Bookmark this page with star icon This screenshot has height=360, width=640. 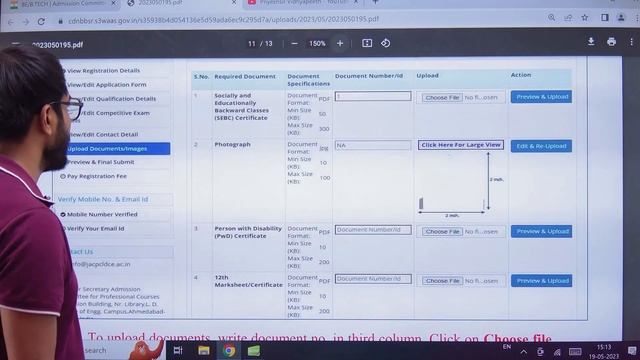[x=584, y=18]
